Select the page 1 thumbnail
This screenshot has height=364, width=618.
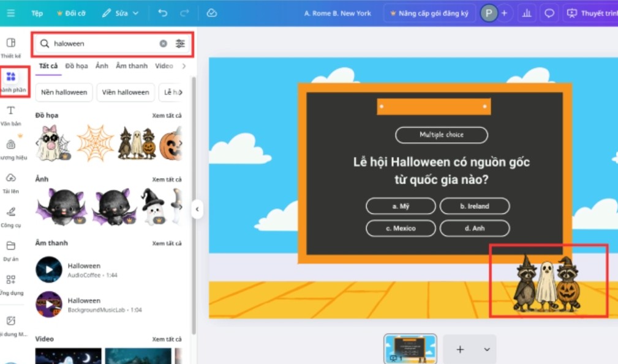(x=410, y=349)
